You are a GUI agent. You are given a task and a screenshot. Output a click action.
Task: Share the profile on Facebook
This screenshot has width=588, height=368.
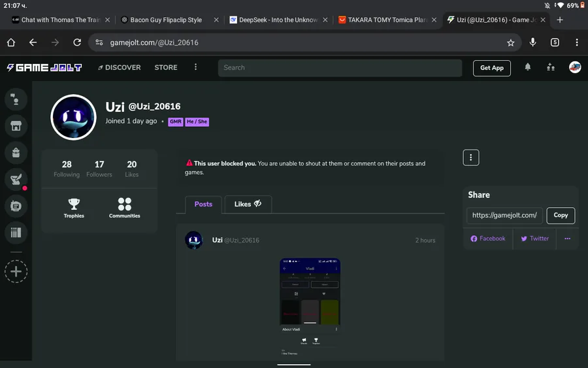pyautogui.click(x=488, y=239)
